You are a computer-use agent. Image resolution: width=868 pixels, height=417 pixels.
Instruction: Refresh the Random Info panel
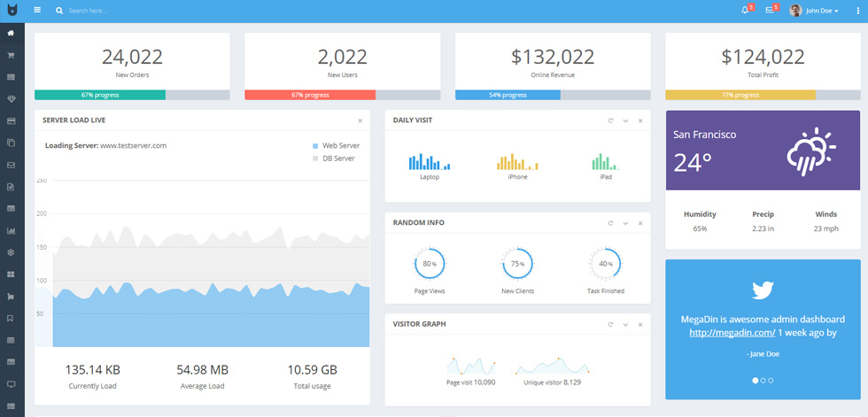tap(610, 223)
